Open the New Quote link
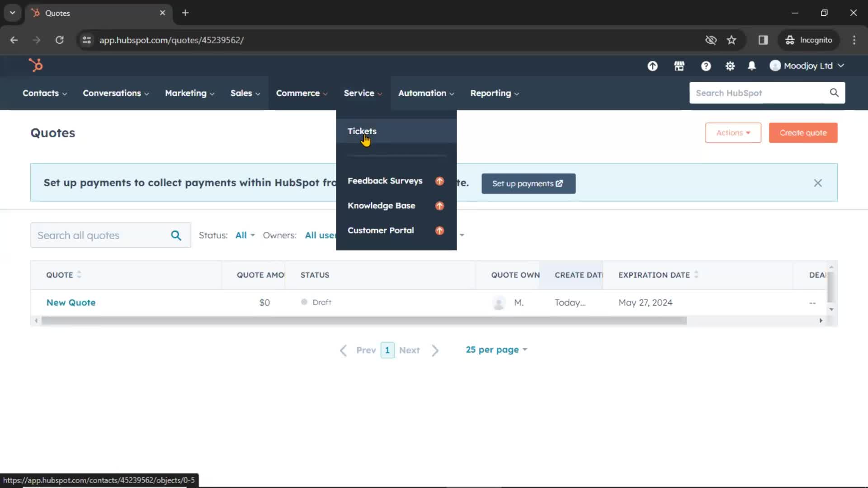The height and width of the screenshot is (488, 868). coord(71,303)
